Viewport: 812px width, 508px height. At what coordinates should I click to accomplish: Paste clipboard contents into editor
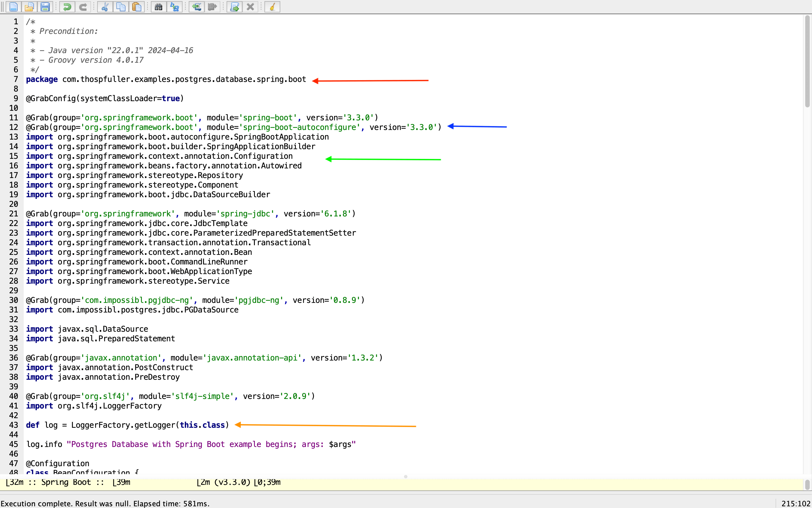[137, 7]
